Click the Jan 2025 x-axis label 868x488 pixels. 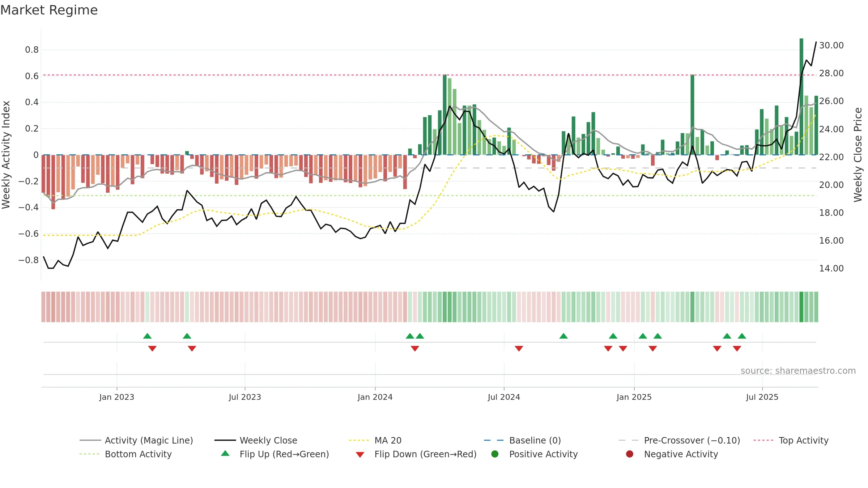(x=634, y=397)
